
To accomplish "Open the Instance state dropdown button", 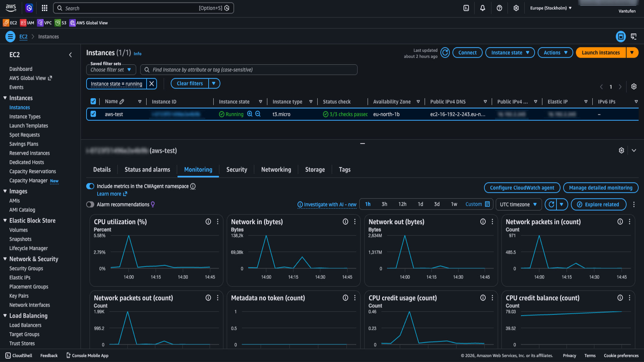I will (x=510, y=53).
